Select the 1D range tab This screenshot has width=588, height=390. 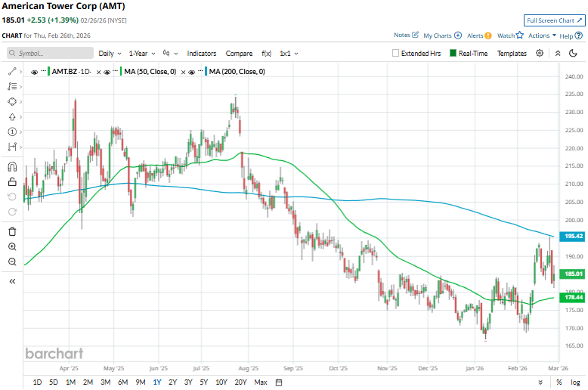click(37, 382)
